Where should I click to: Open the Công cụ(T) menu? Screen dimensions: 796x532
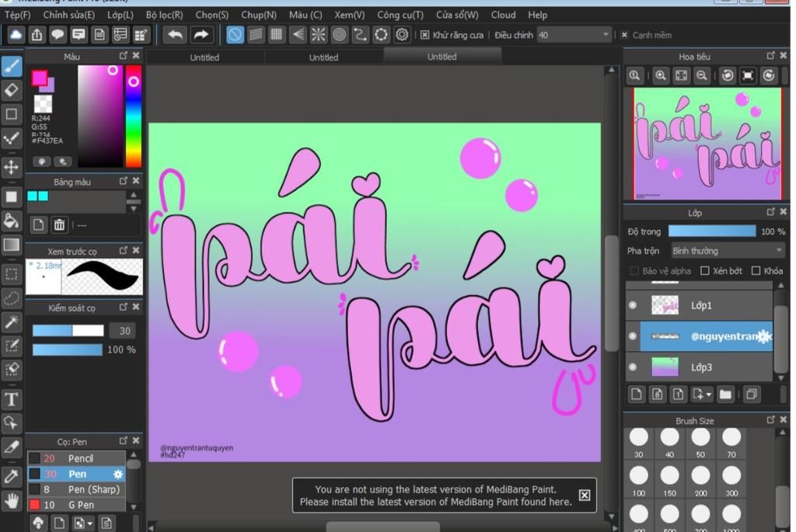[400, 16]
